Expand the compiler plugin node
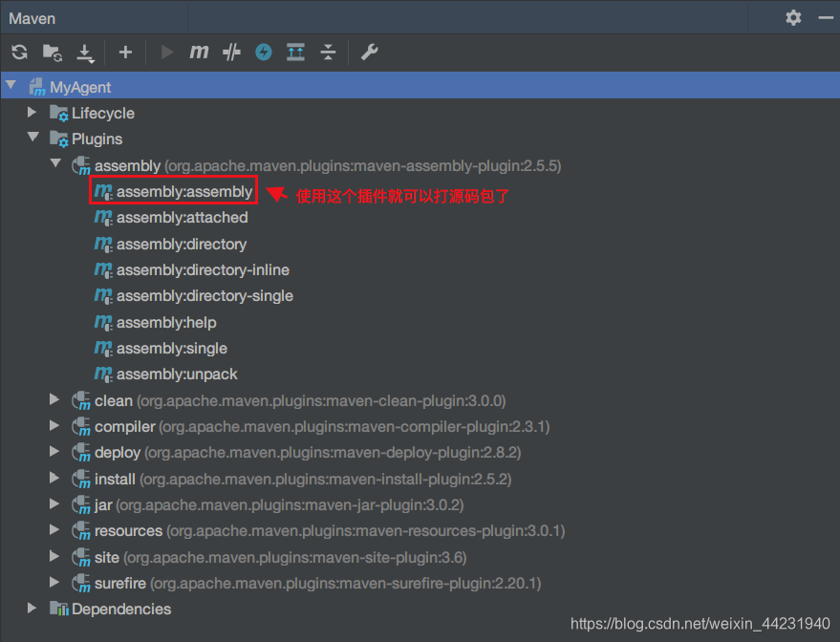840x642 pixels. click(x=54, y=426)
